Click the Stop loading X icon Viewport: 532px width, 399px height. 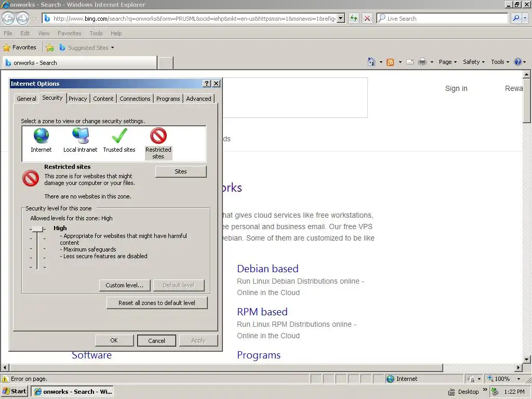pos(367,18)
